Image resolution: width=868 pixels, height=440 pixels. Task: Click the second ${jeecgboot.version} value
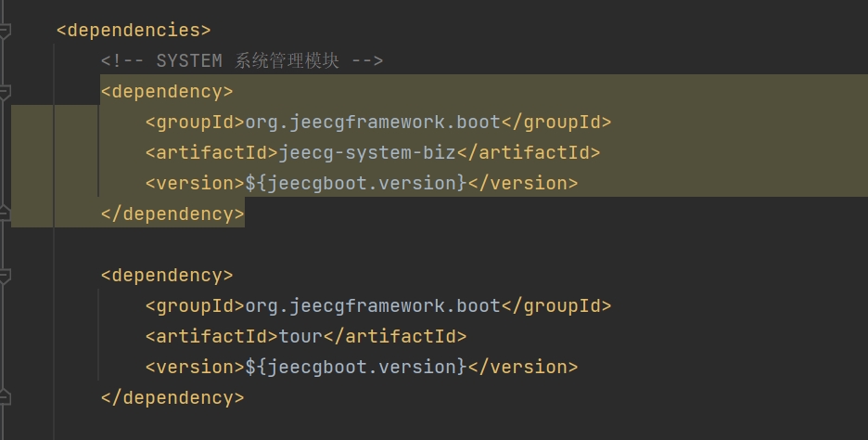pos(356,368)
